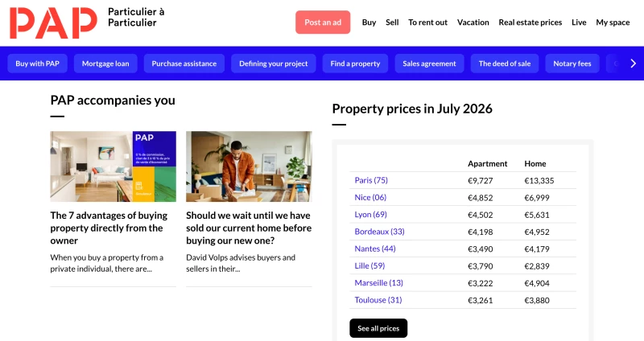
Task: Open the To rent out menu
Action: pos(427,23)
